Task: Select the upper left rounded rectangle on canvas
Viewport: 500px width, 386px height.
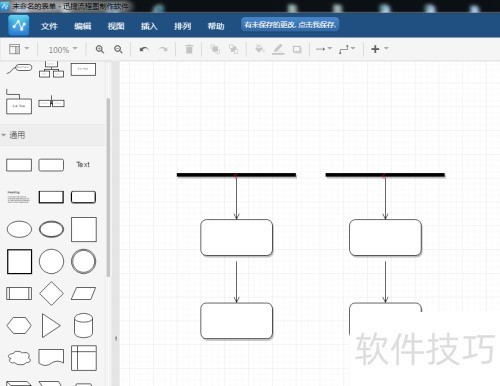Action: (x=236, y=237)
